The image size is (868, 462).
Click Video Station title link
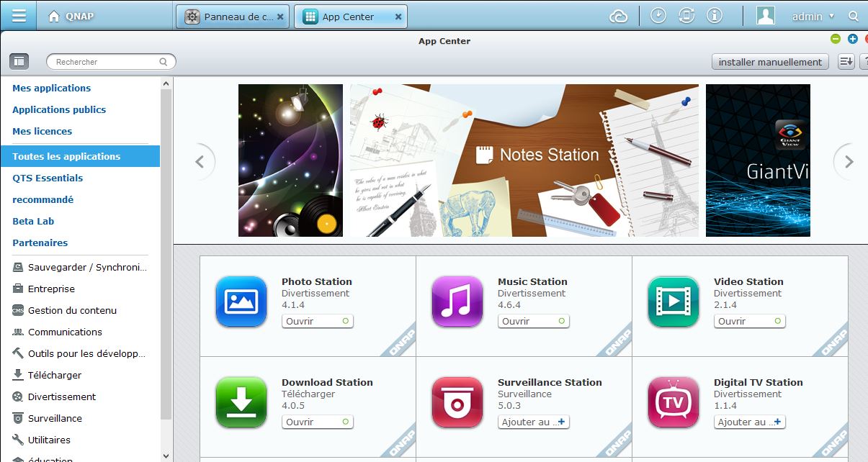point(748,281)
